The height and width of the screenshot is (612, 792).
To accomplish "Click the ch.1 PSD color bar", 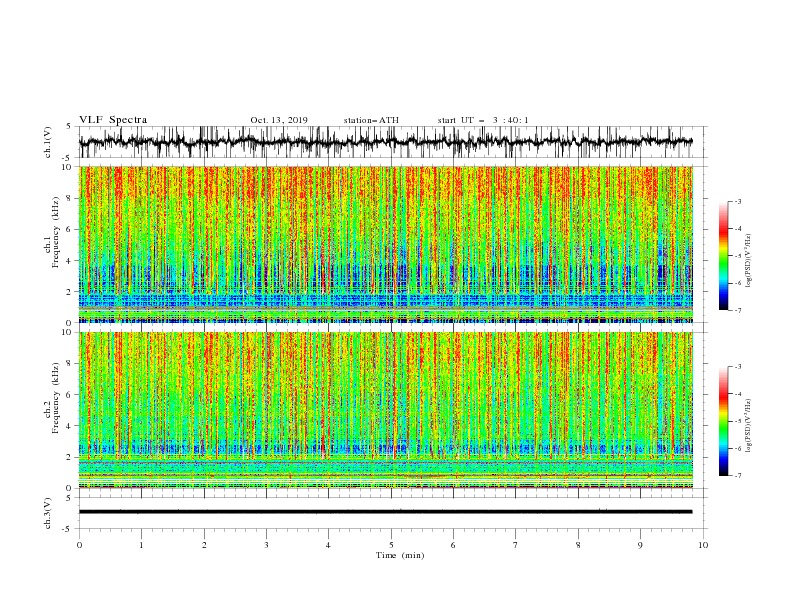I will tap(723, 256).
